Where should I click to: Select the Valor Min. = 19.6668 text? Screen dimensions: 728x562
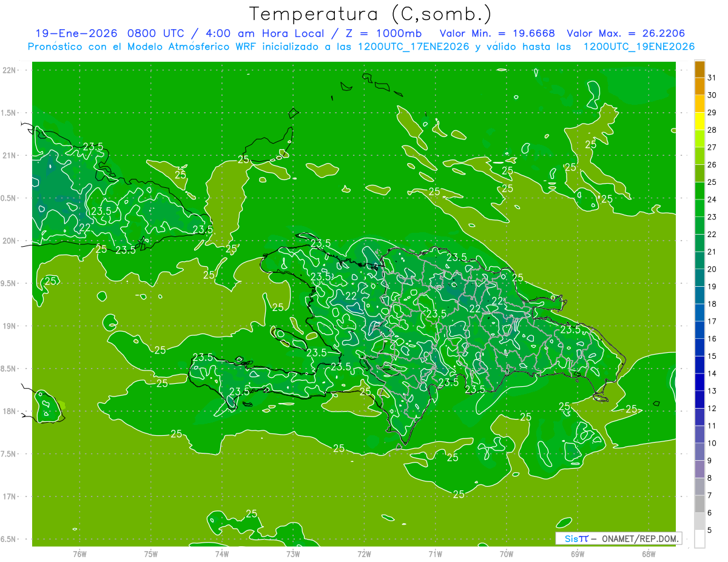(497, 33)
